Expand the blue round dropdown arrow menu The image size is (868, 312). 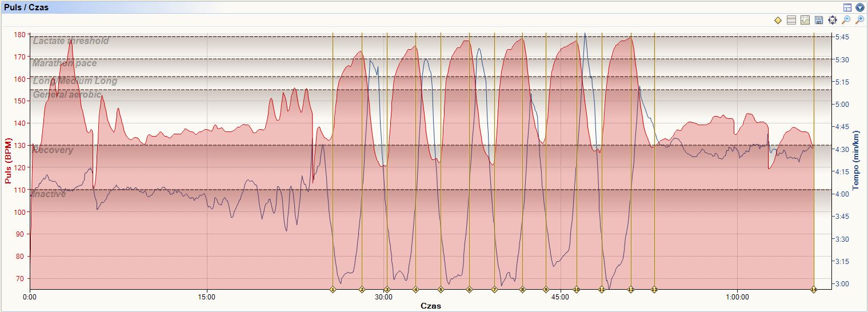[859, 7]
